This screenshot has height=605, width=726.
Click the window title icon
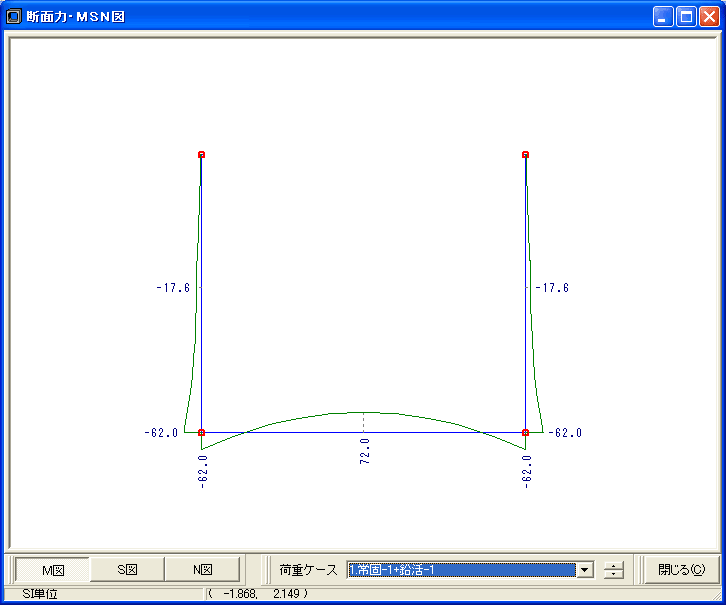coord(14,17)
